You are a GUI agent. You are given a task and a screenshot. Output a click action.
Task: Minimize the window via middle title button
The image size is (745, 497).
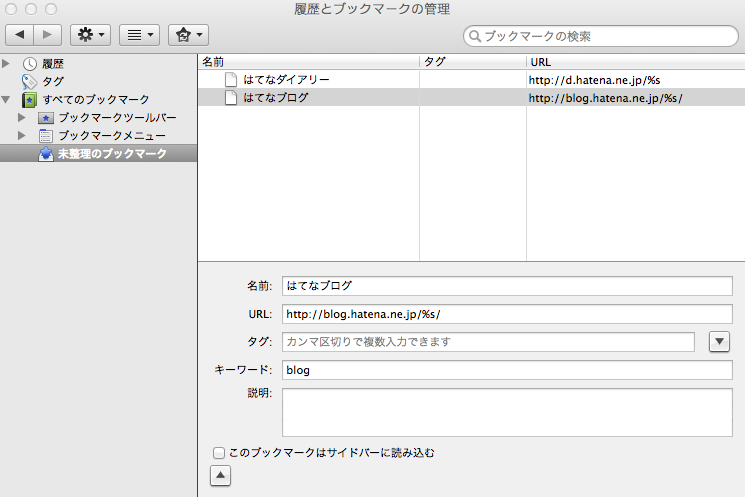[31, 9]
